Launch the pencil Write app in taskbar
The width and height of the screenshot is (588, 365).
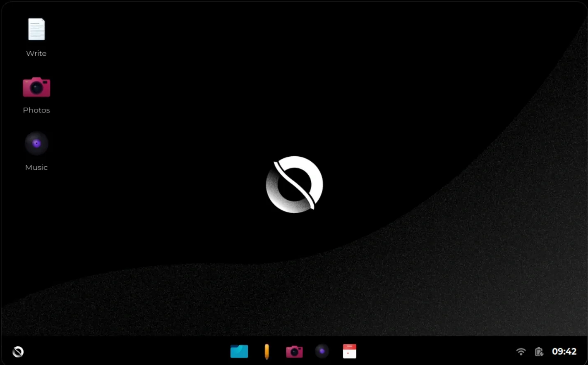point(266,352)
